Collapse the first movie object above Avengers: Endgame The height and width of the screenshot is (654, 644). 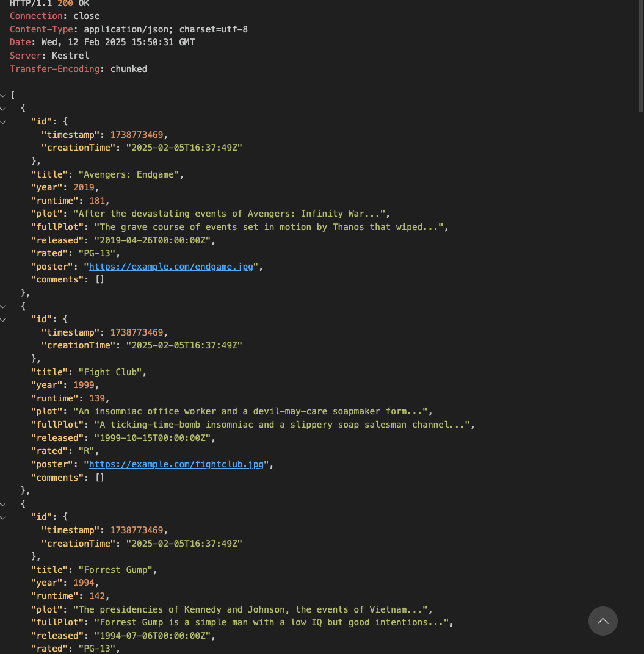pyautogui.click(x=3, y=109)
